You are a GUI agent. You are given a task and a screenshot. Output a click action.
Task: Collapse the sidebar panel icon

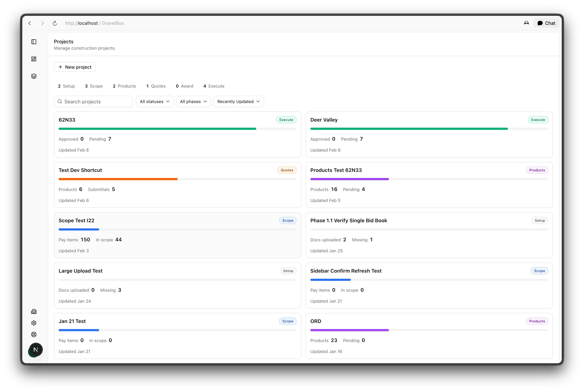tap(34, 42)
